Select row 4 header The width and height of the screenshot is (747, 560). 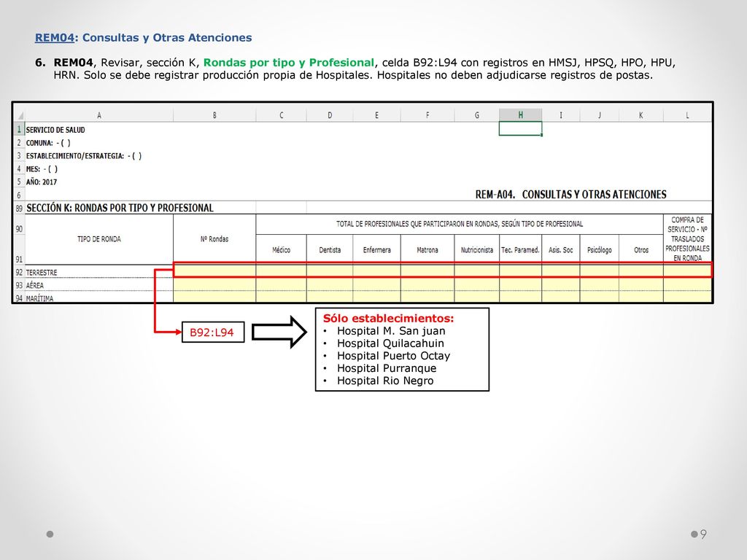19,168
